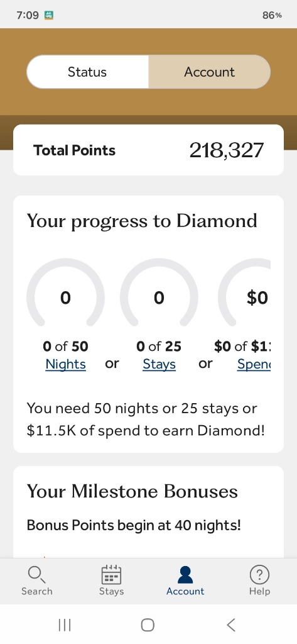Switch to the Status toggle segment

(87, 72)
